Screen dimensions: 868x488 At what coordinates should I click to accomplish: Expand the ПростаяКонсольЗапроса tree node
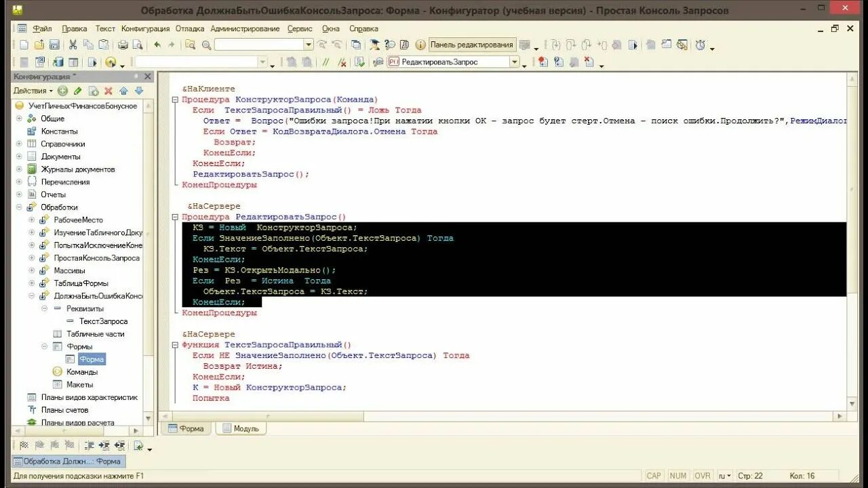pos(32,258)
